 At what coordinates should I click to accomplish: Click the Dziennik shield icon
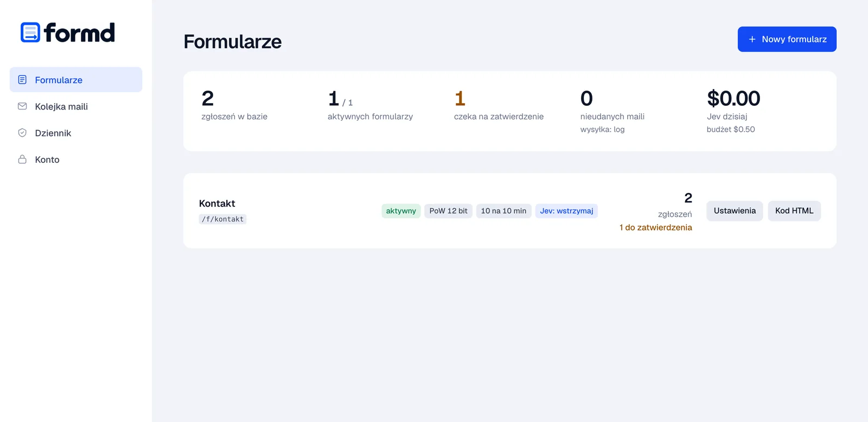[22, 133]
